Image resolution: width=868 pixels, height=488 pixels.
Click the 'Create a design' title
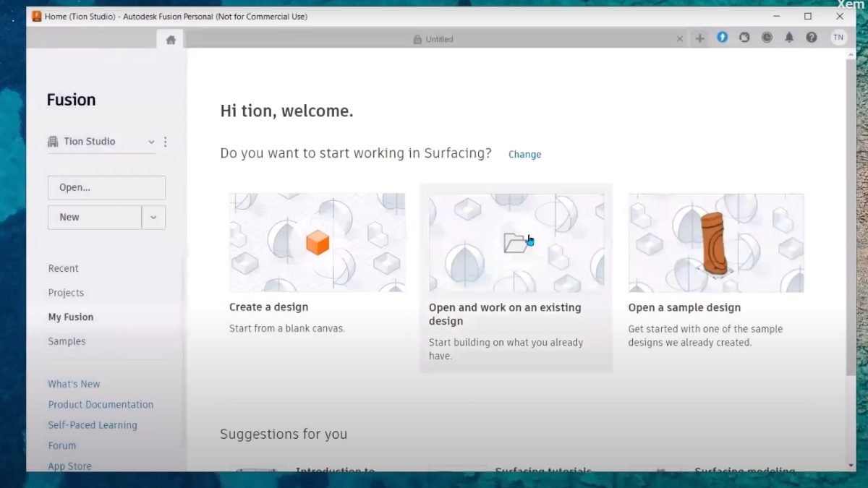click(268, 307)
